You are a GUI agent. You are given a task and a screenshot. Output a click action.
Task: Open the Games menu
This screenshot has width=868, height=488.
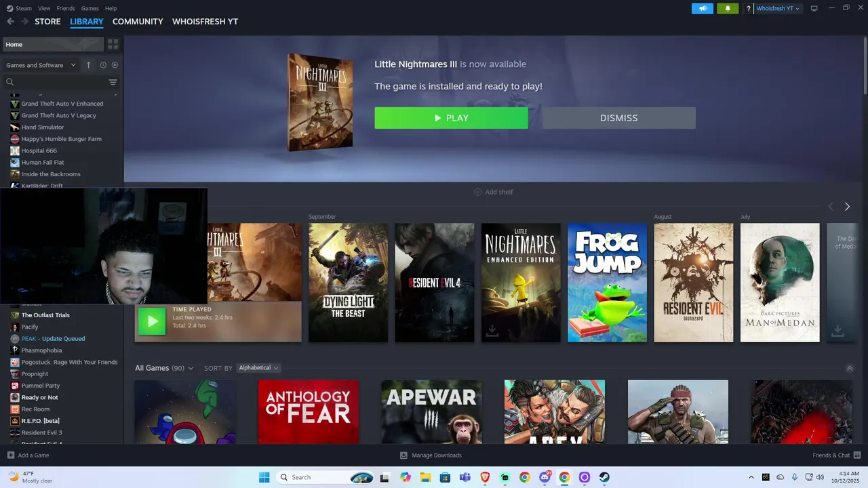click(90, 8)
